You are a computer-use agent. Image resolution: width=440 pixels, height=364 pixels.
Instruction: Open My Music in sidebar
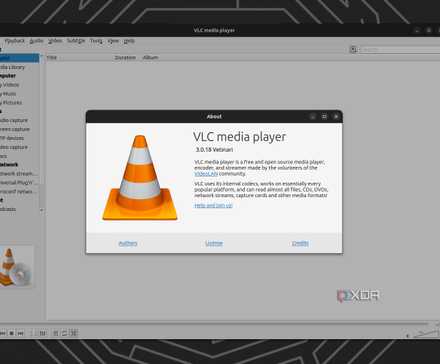8,94
